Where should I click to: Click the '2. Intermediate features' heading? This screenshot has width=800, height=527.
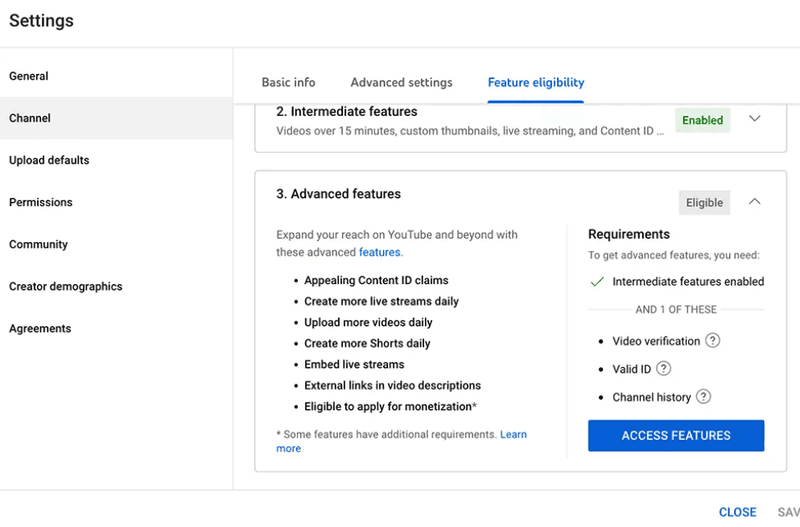coord(346,111)
